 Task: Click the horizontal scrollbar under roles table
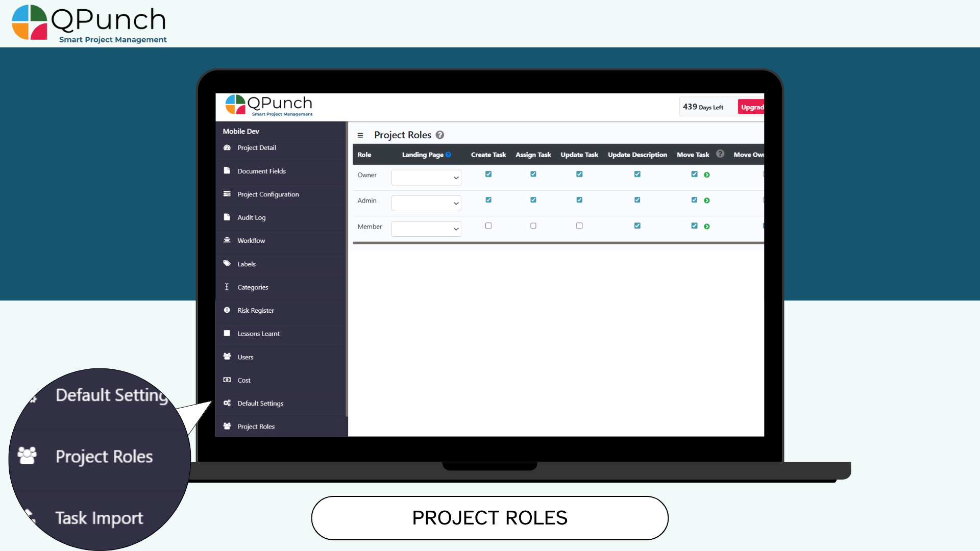pyautogui.click(x=558, y=243)
